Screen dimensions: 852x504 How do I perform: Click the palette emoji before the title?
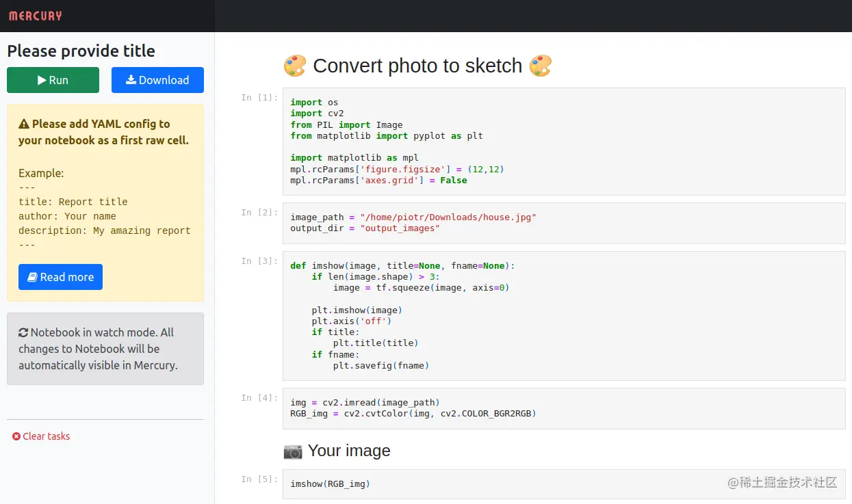[295, 66]
